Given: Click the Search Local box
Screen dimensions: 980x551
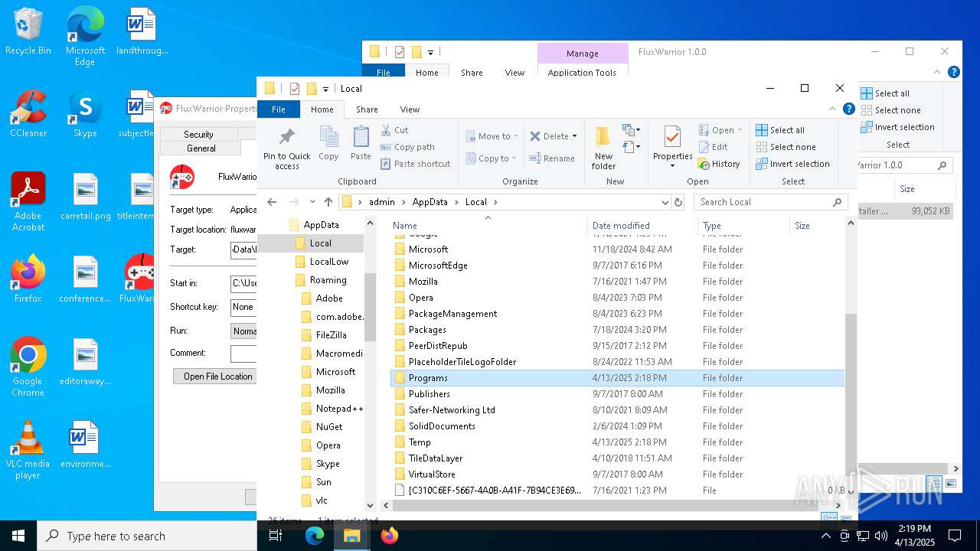Looking at the screenshot, I should point(770,202).
